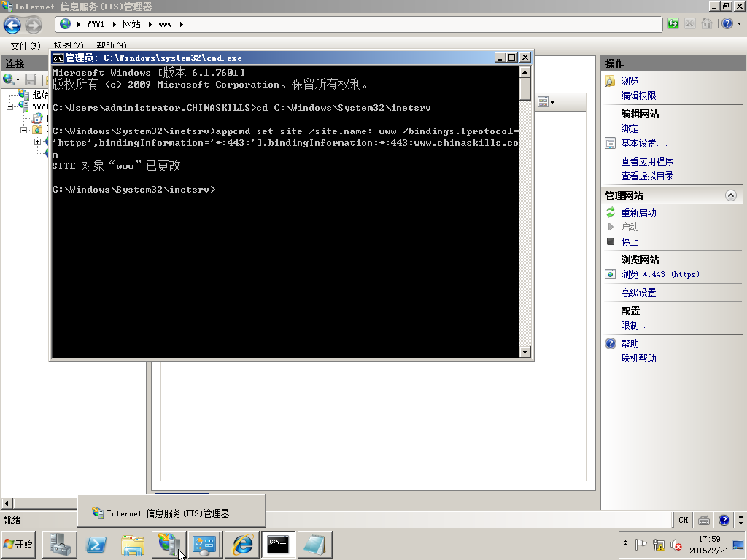Select www in the address breadcrumb
The height and width of the screenshot is (560, 747).
click(x=166, y=25)
